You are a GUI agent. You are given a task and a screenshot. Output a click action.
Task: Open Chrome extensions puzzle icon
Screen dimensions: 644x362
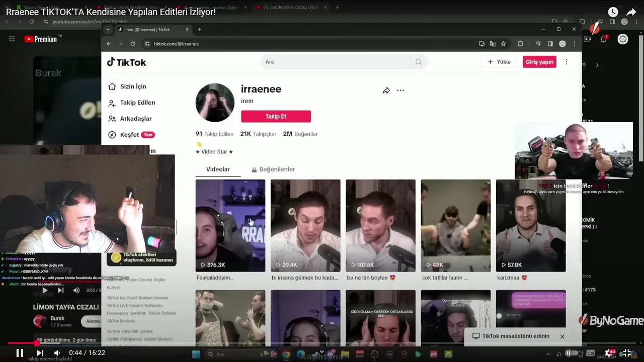click(520, 44)
